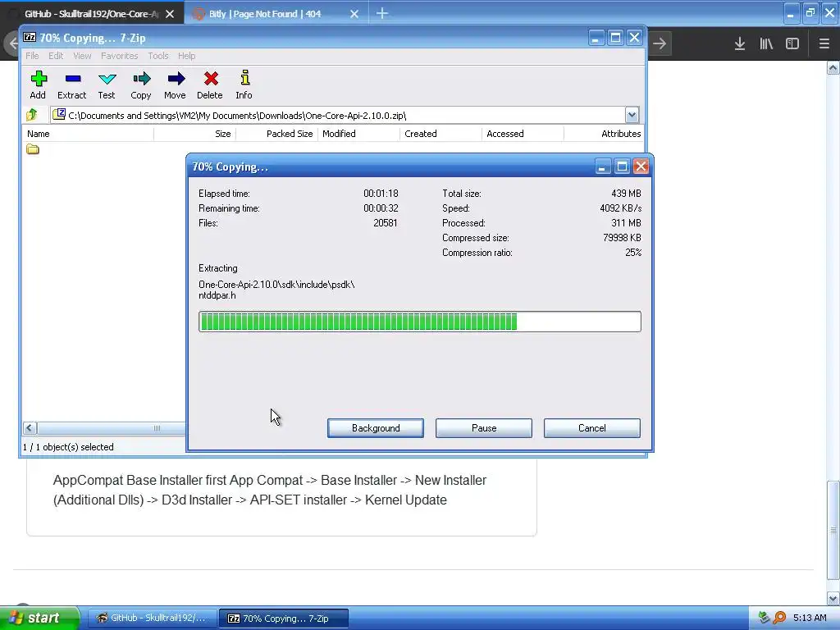This screenshot has width=840, height=630.
Task: Click the Delete toolbar icon
Action: [x=211, y=80]
